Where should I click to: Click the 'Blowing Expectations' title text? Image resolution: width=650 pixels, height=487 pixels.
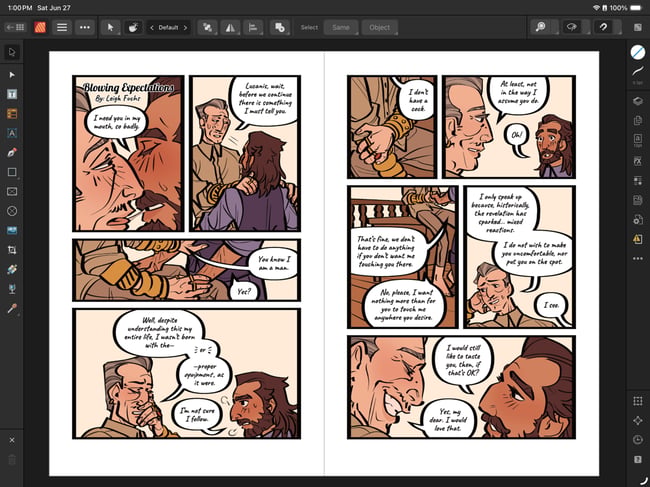128,87
